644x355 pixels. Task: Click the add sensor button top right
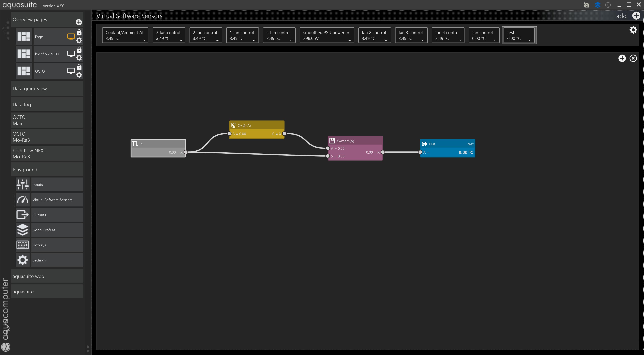pos(636,16)
